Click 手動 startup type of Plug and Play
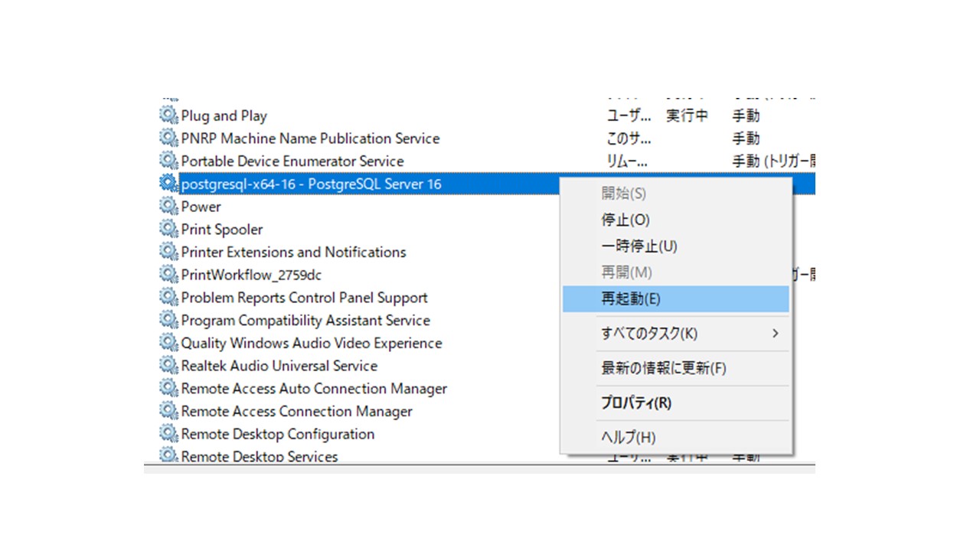The height and width of the screenshot is (551, 980). [x=746, y=116]
